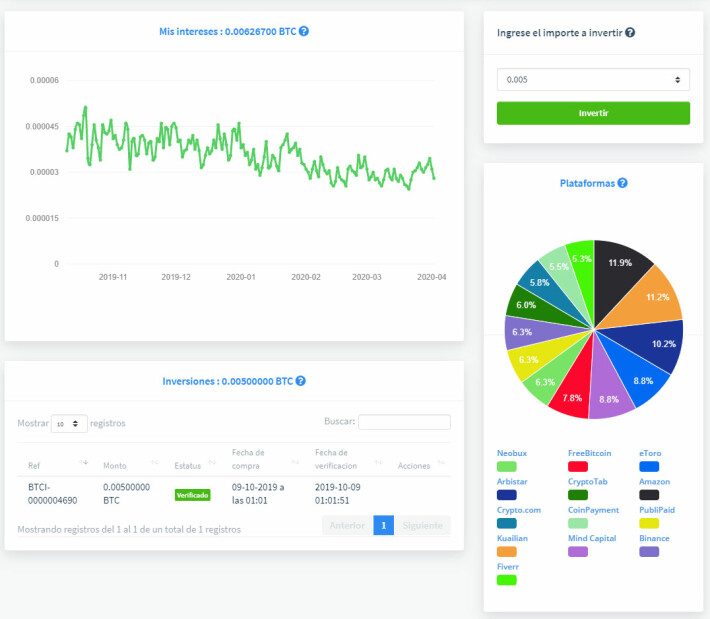Viewport: 710px width, 619px height.
Task: Click the Fiverr legend label
Action: pyautogui.click(x=508, y=566)
